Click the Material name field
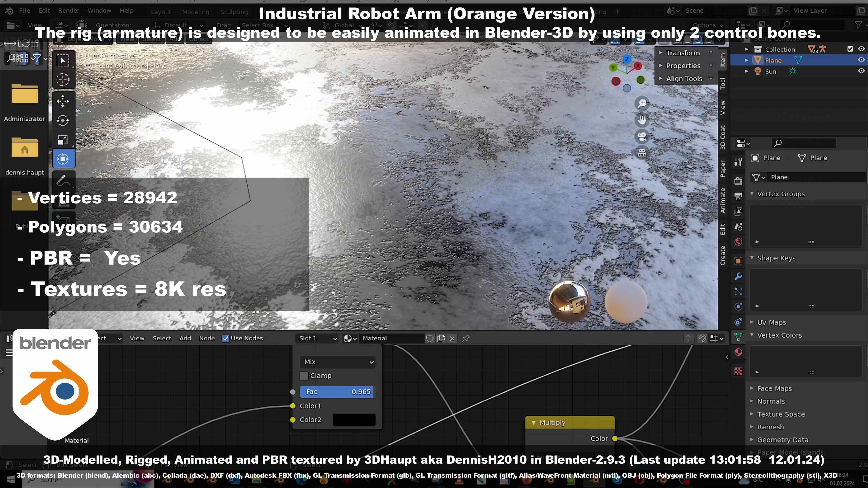The image size is (868, 488). click(392, 338)
